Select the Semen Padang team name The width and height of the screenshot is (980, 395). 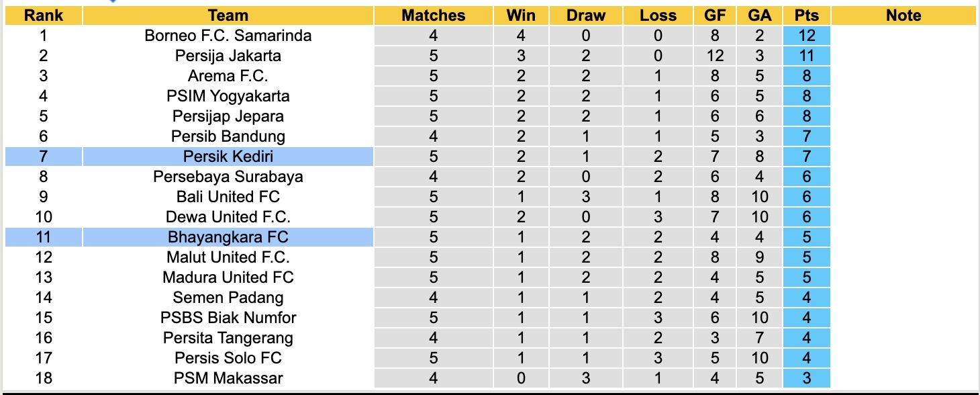(228, 298)
